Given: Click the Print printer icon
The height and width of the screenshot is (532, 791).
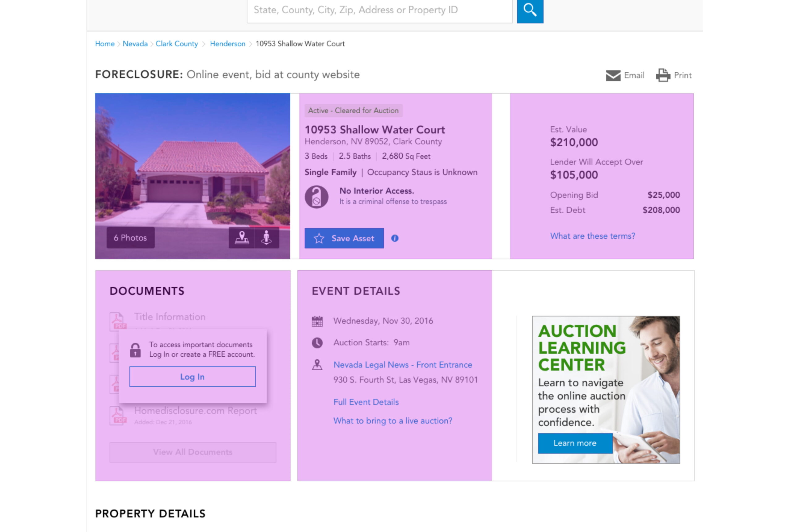Looking at the screenshot, I should click(663, 75).
